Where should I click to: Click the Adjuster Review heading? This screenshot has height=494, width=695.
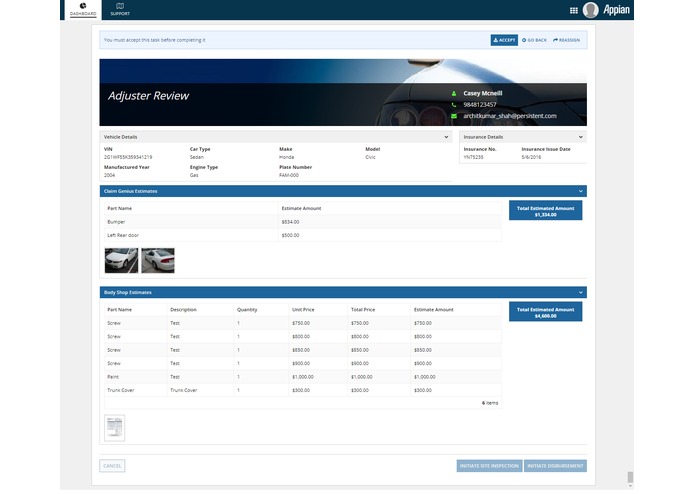148,96
